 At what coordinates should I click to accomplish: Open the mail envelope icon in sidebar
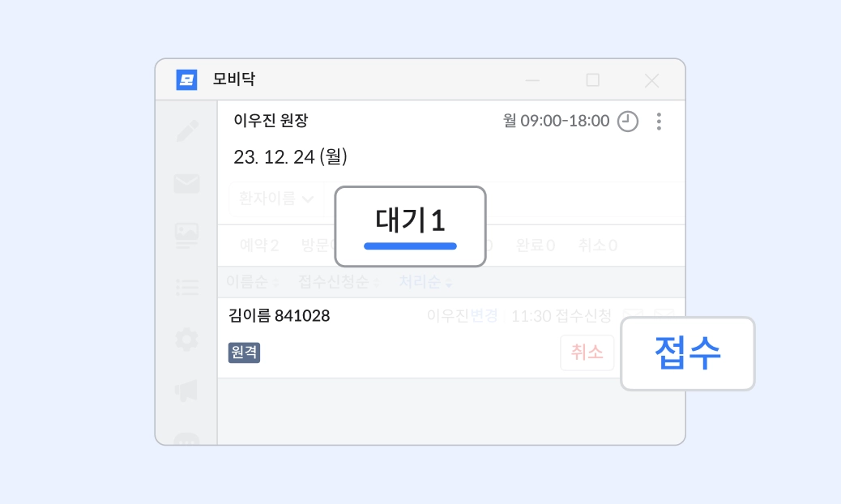(187, 184)
